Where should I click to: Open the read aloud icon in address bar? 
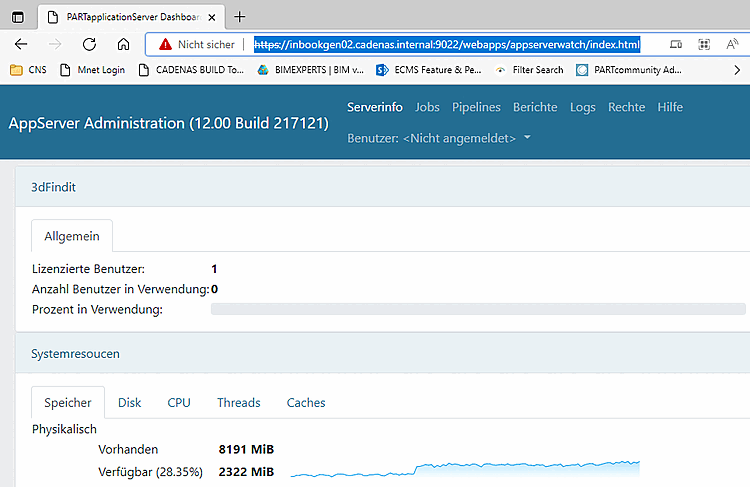coord(732,44)
